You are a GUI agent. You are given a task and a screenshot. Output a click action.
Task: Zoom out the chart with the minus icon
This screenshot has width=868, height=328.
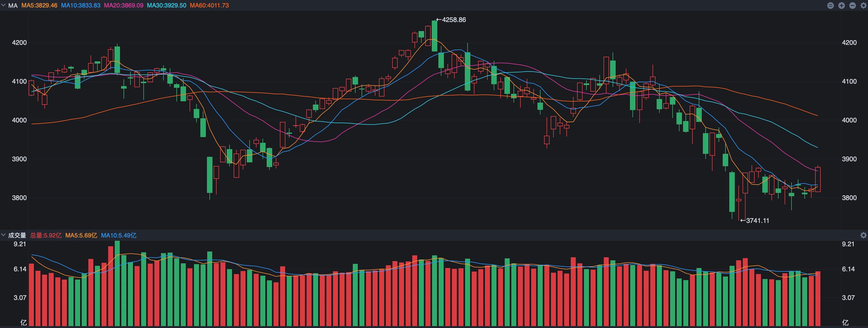[x=853, y=6]
